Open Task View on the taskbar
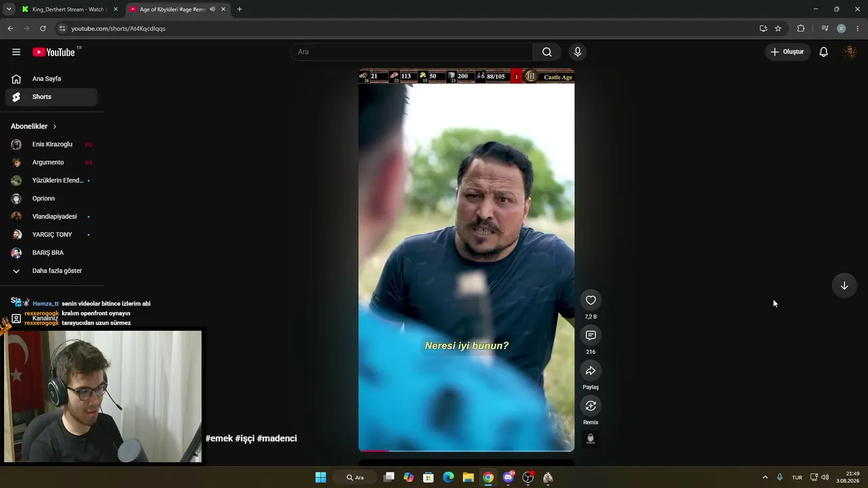The height and width of the screenshot is (488, 868). [389, 478]
